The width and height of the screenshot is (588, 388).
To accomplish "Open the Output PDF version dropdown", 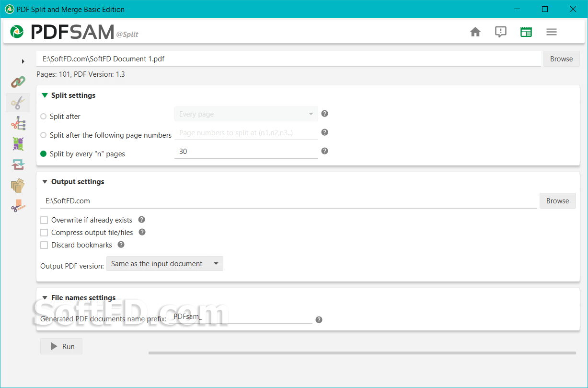I will tap(165, 264).
